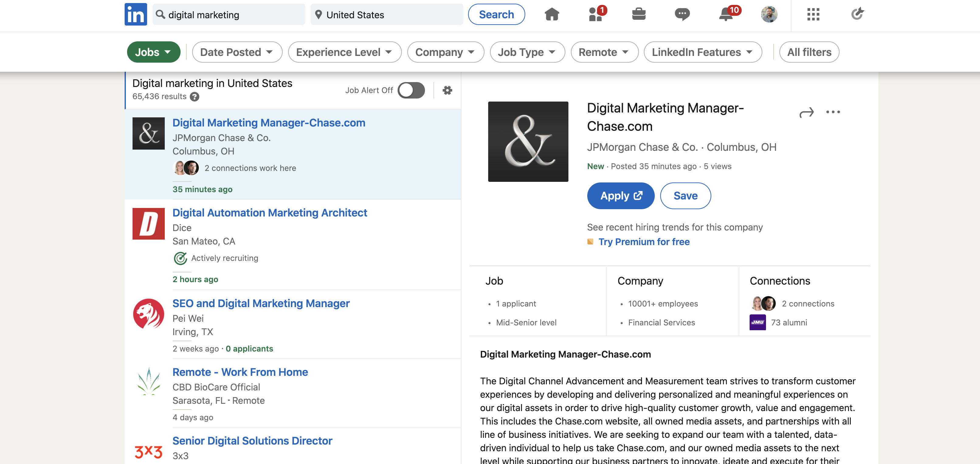
Task: Click Try Premium for free link
Action: click(x=644, y=242)
